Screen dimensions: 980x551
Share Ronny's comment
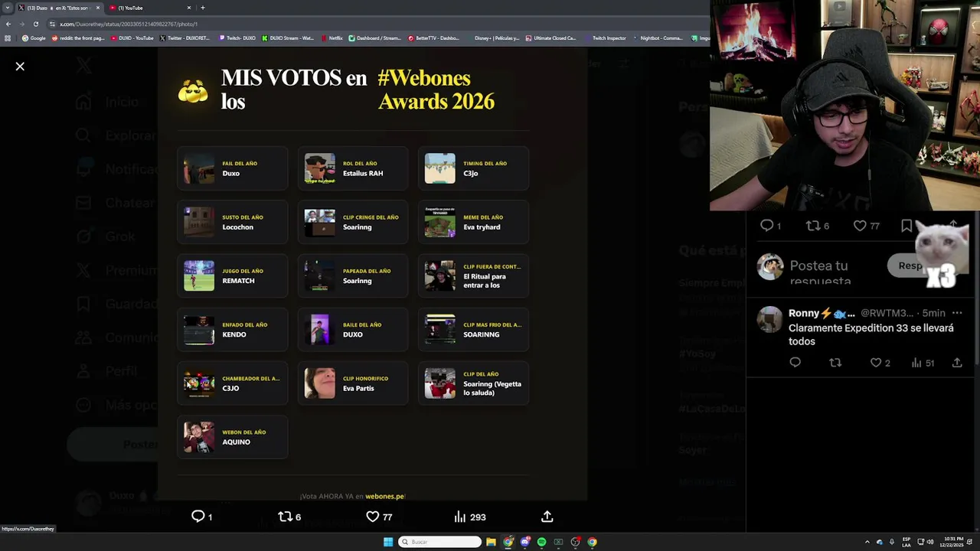957,363
